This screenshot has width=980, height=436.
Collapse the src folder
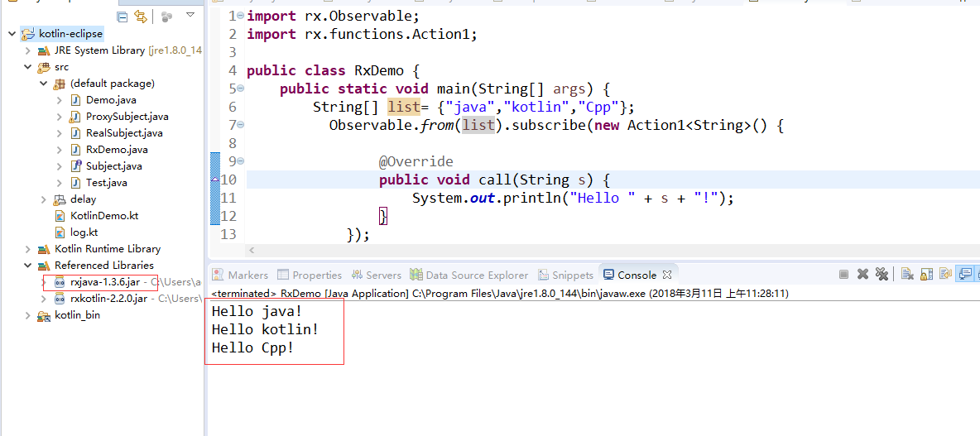click(x=27, y=67)
